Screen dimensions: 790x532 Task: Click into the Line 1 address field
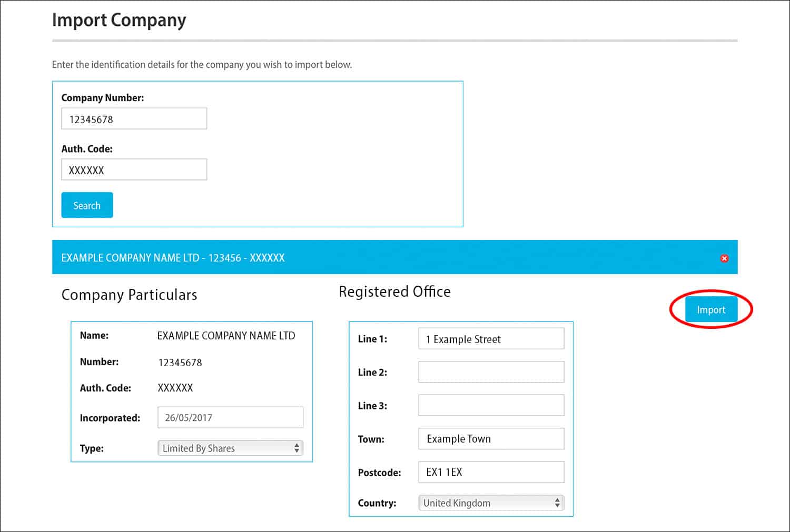click(x=490, y=338)
